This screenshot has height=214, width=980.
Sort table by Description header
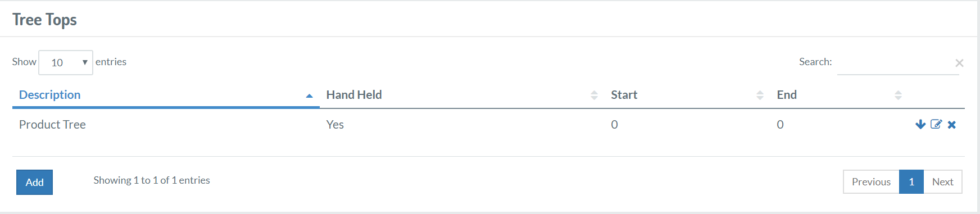click(x=49, y=95)
